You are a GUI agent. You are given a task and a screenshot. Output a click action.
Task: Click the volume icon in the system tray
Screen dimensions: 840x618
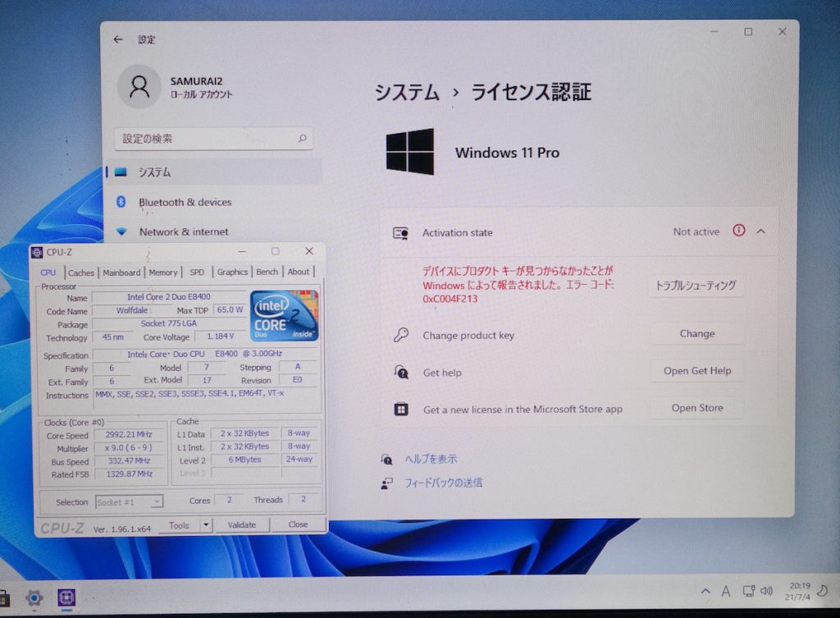click(x=766, y=591)
